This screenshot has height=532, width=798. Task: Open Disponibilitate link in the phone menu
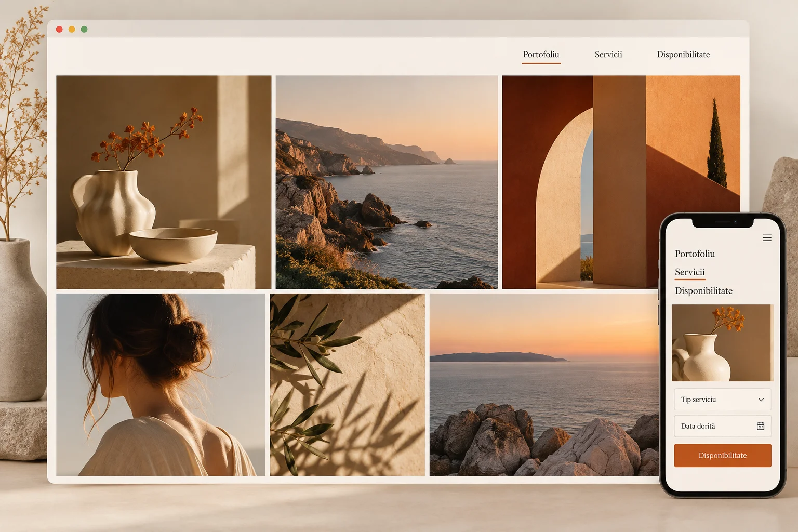click(703, 291)
